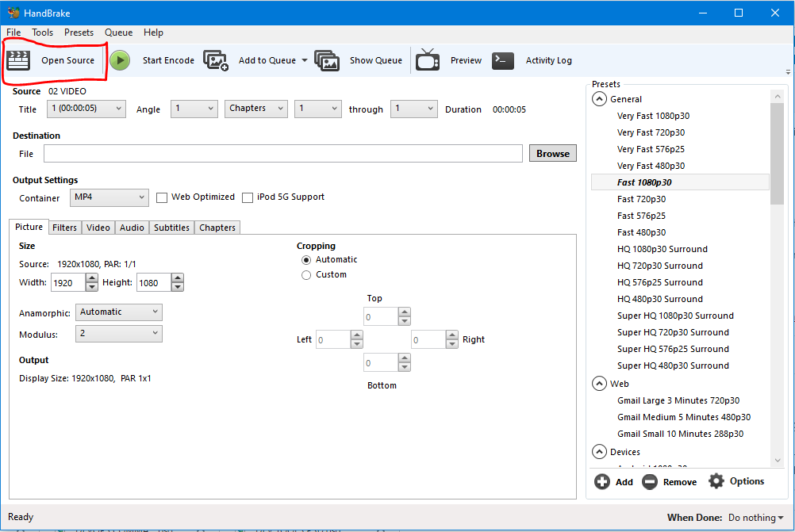Open the Container MP4 dropdown
Screen dimensions: 795x532
tap(109, 197)
